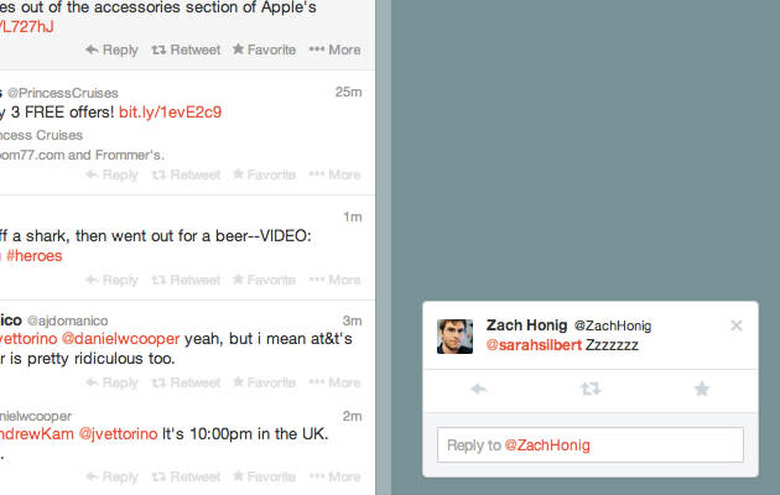Favorite the Apple accessories tweet
Screen dimensions: 780x495
[264, 49]
